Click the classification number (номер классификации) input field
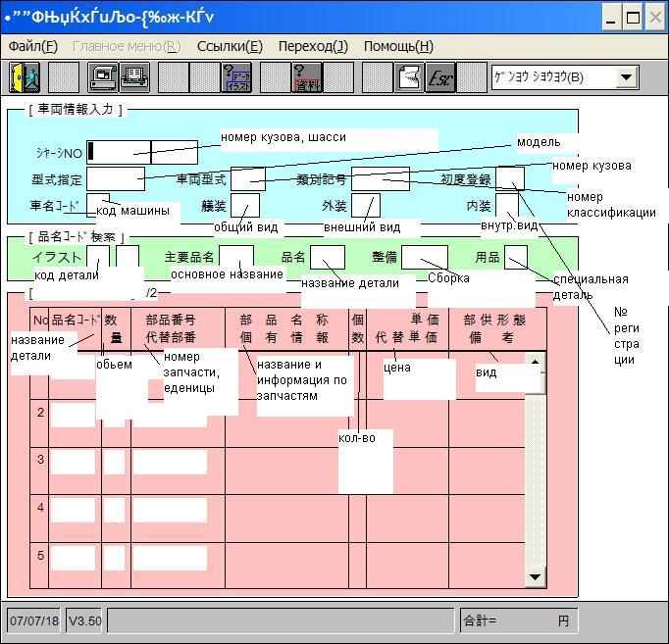Image resolution: width=669 pixels, height=644 pixels. click(380, 178)
